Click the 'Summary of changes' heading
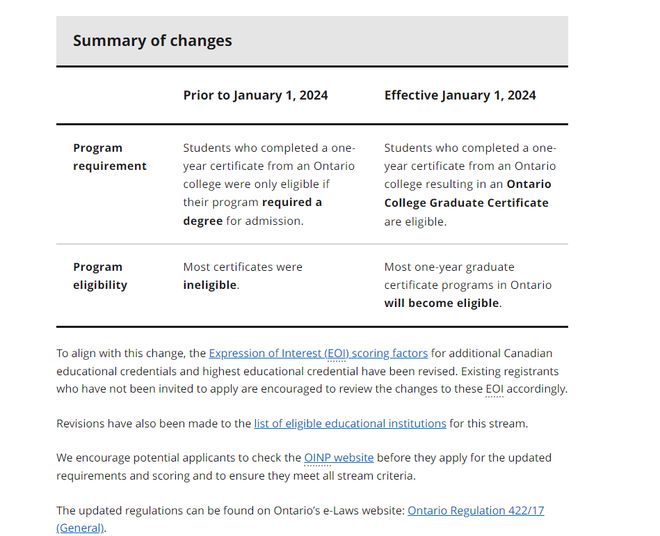 152,41
